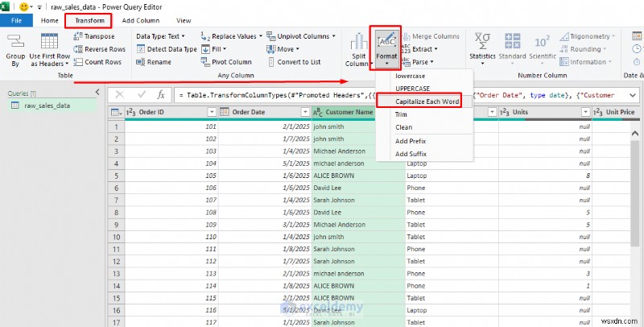Click the ALICE BROWN cell in row 5
This screenshot has height=327, width=644.
click(x=358, y=176)
